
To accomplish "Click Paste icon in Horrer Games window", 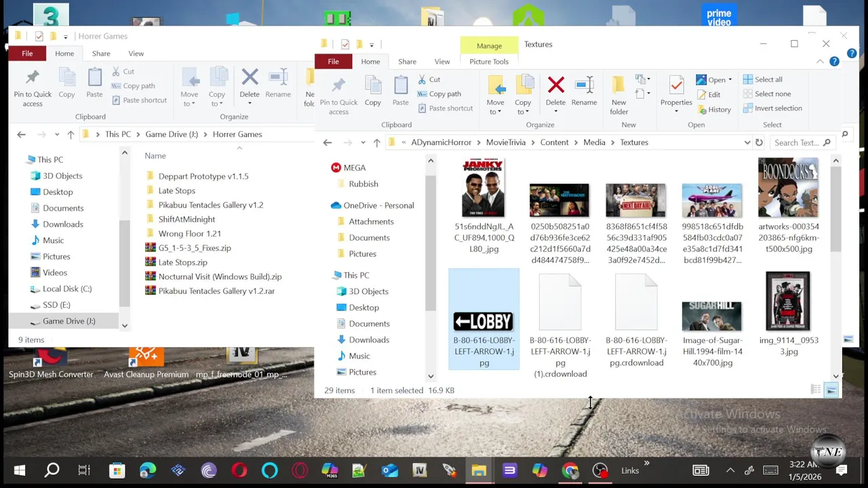I will (94, 83).
